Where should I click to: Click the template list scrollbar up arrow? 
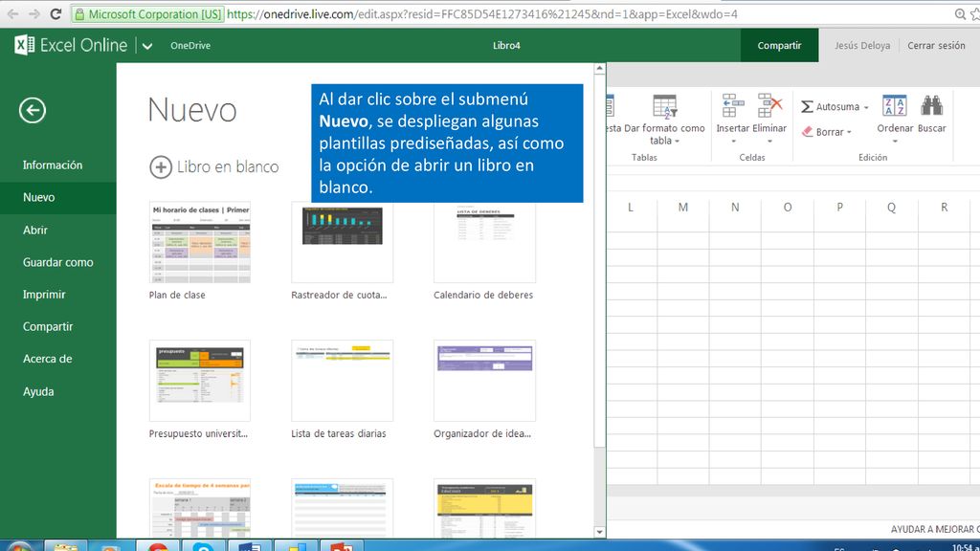[599, 68]
